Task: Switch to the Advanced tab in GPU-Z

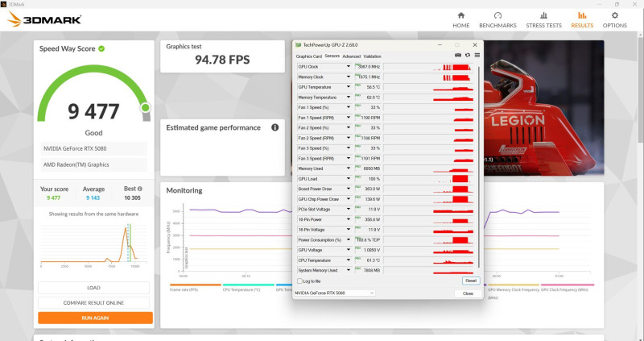Action: [x=351, y=56]
